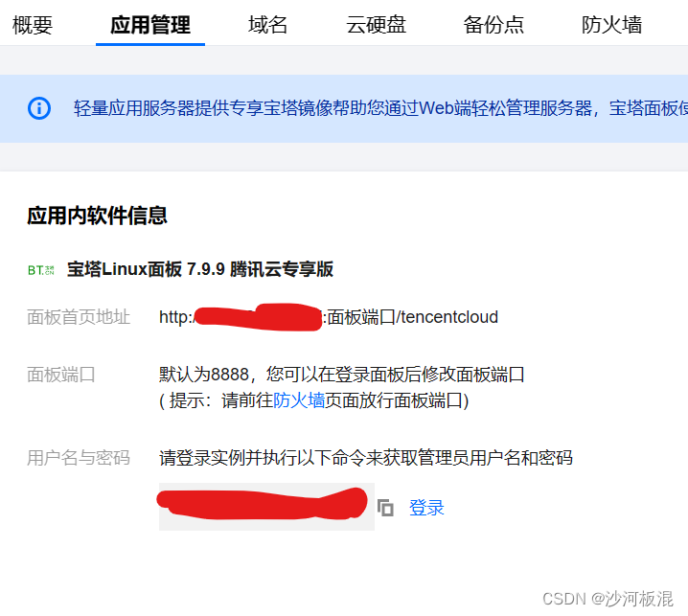Image resolution: width=688 pixels, height=616 pixels.
Task: Switch to the 防火墙 tab
Action: pos(611,25)
